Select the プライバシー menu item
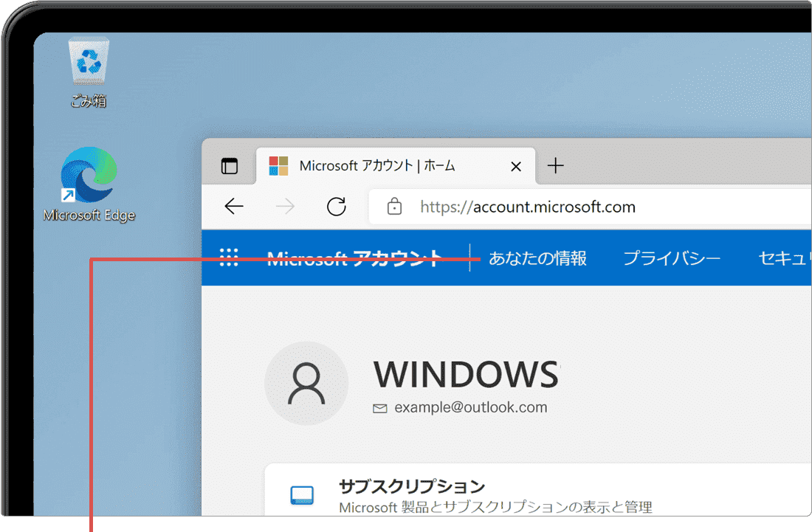This screenshot has height=532, width=812. [671, 258]
